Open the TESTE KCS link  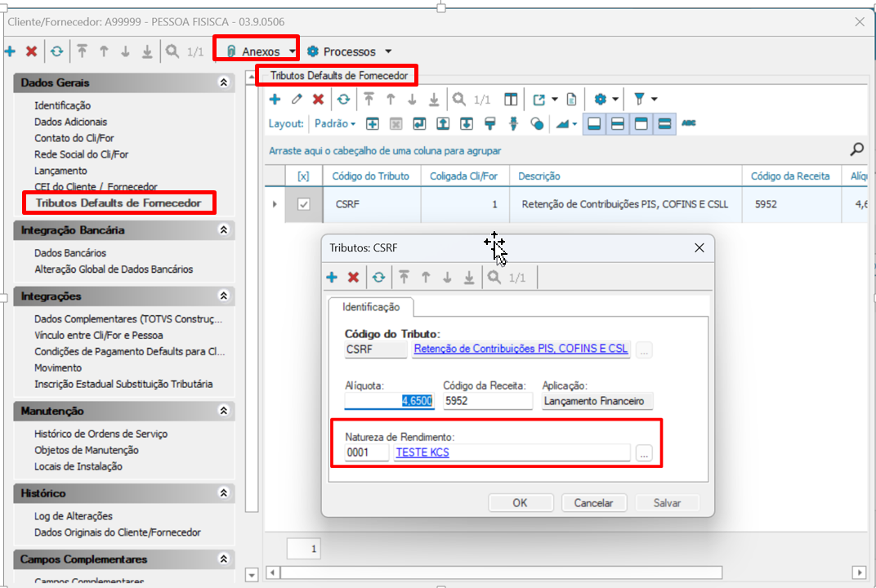(422, 452)
